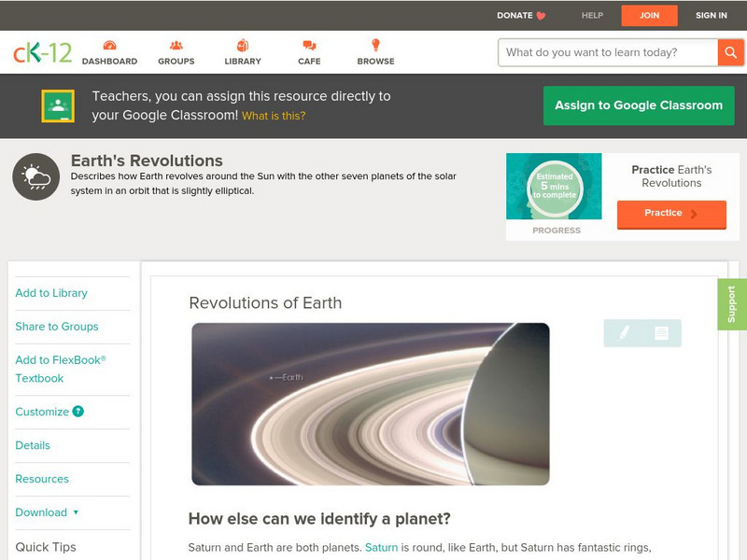Screen dimensions: 747x560
Task: Open the Library backpack icon
Action: click(243, 45)
